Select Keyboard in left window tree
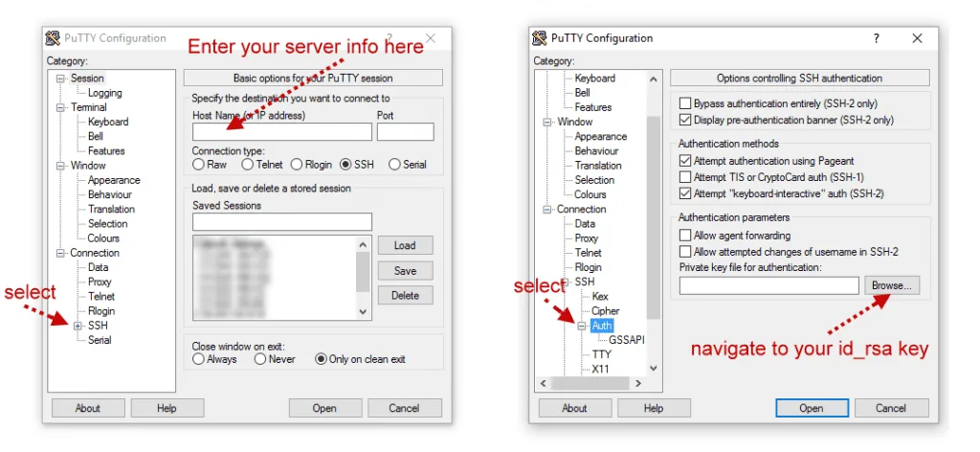This screenshot has height=452, width=980. [108, 122]
